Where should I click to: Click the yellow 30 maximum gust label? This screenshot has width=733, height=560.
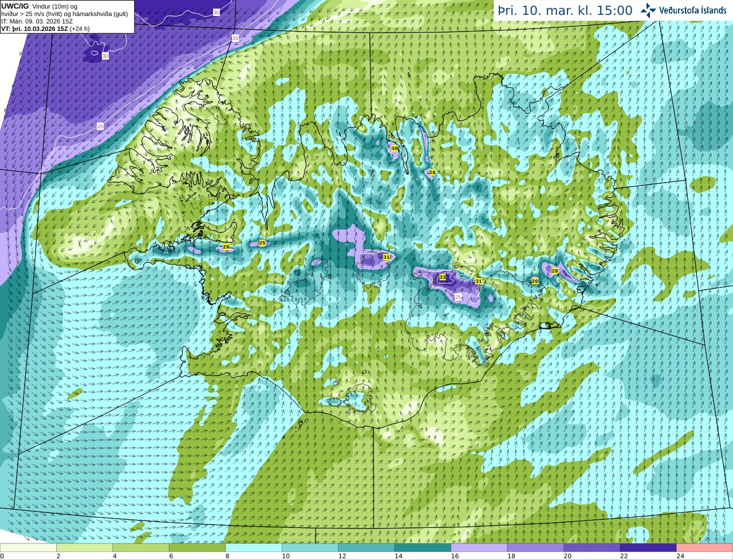click(x=395, y=148)
